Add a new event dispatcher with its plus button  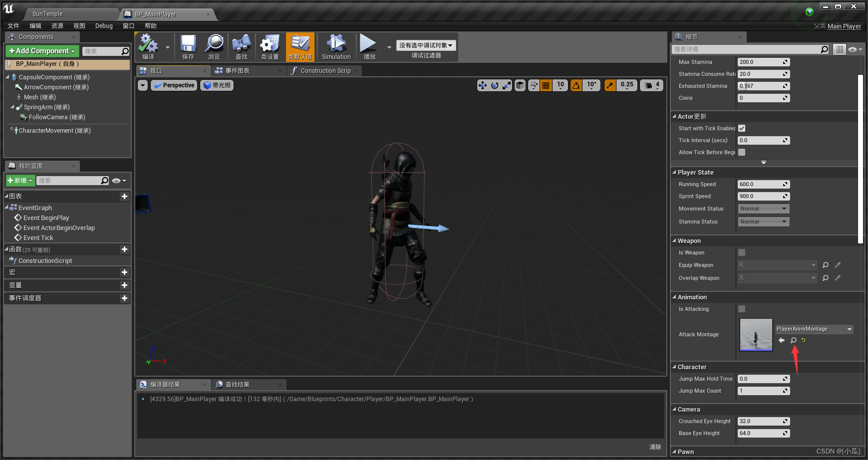(x=124, y=298)
